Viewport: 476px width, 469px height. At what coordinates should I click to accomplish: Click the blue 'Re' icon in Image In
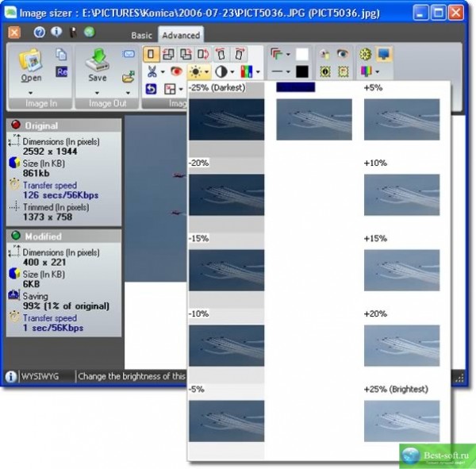click(x=61, y=71)
